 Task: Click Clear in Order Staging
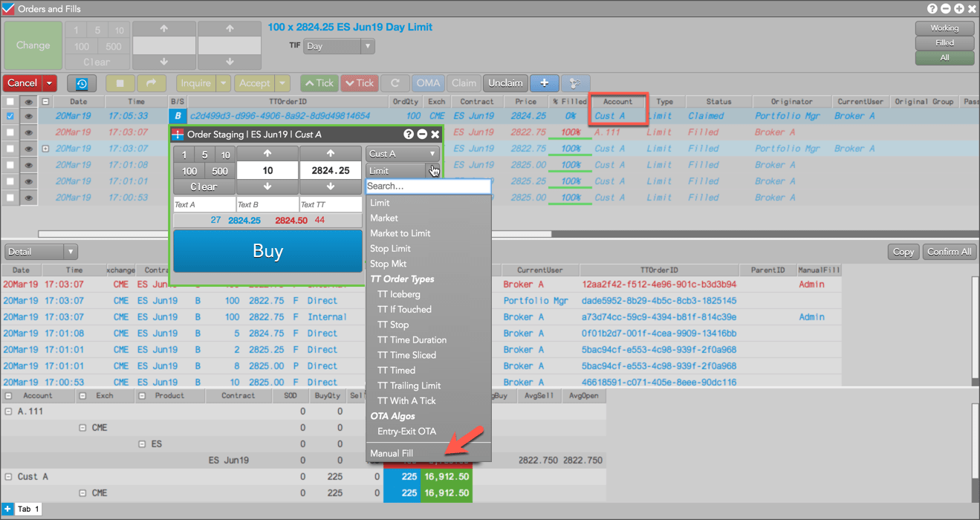point(204,186)
